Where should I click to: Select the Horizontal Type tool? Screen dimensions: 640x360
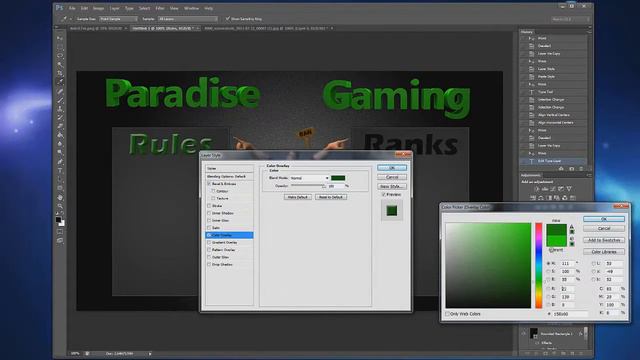pyautogui.click(x=60, y=170)
